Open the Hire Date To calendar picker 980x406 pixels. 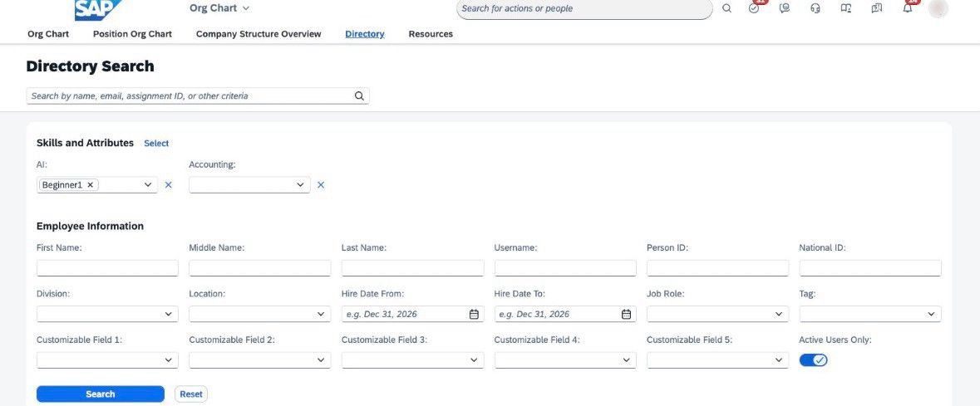(x=626, y=314)
